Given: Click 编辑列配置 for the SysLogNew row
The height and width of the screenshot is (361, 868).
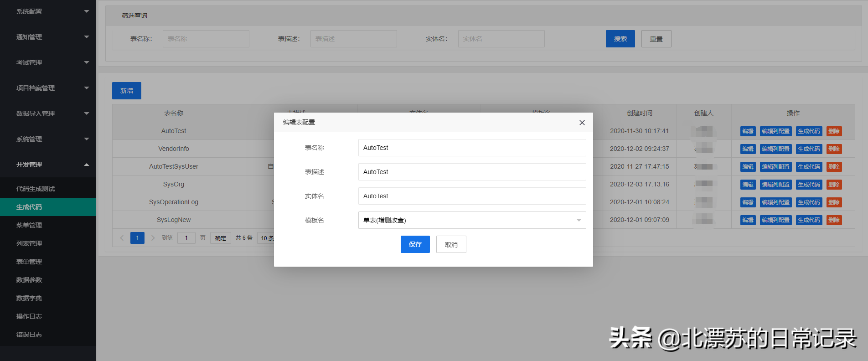Looking at the screenshot, I should (x=775, y=220).
